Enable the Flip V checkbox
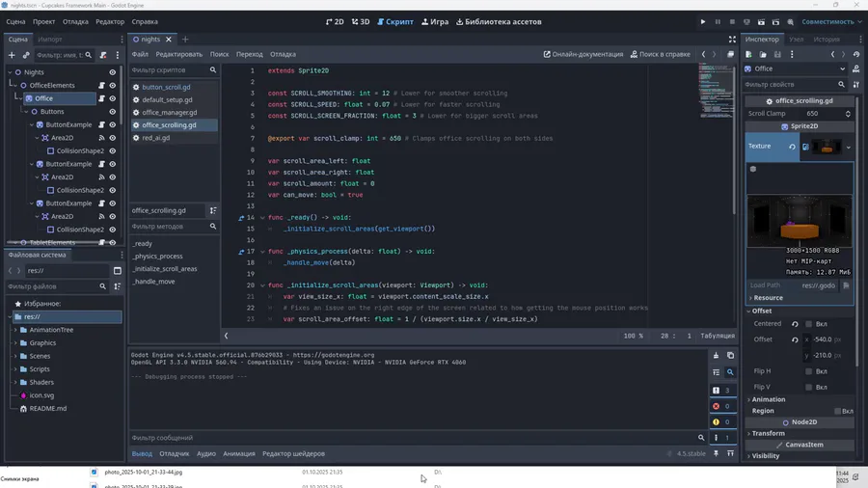 click(x=809, y=388)
